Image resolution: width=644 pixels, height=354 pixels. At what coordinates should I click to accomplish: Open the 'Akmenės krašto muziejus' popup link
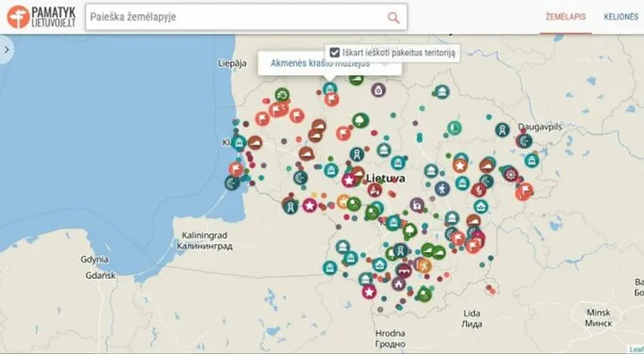pyautogui.click(x=320, y=63)
